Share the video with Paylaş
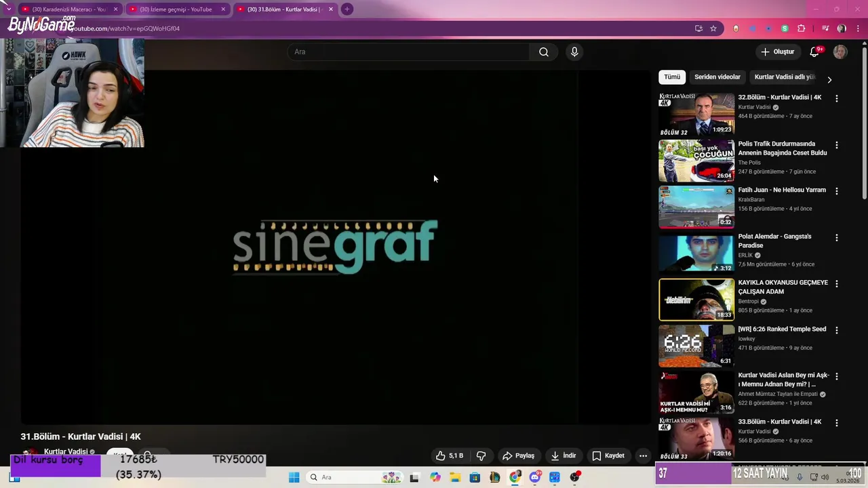Image resolution: width=868 pixels, height=488 pixels. tap(518, 455)
